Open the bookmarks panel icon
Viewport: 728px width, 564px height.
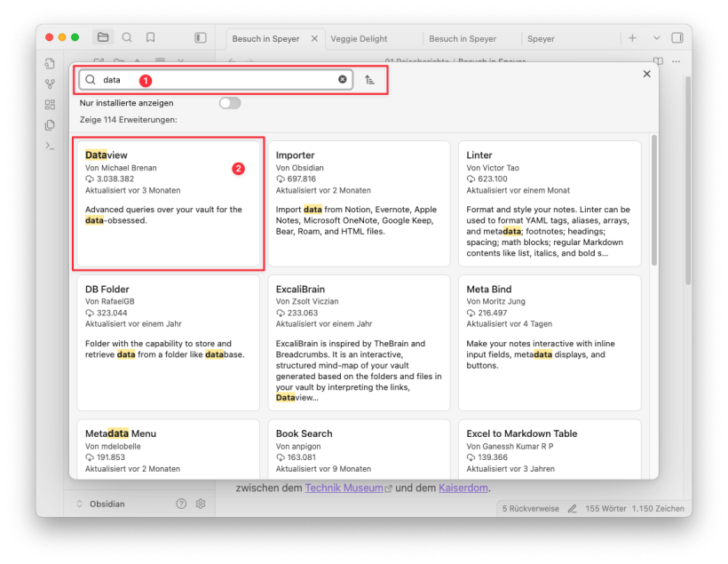click(x=151, y=37)
